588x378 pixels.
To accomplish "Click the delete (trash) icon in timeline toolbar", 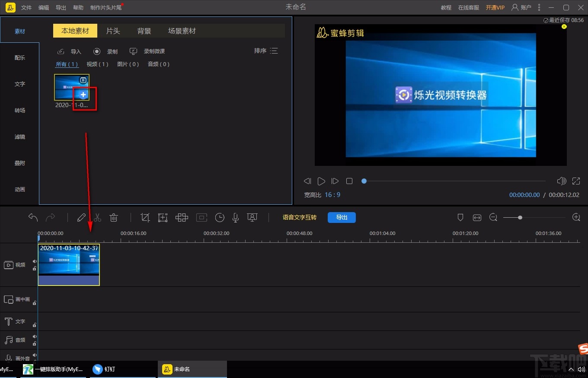I will pyautogui.click(x=114, y=218).
